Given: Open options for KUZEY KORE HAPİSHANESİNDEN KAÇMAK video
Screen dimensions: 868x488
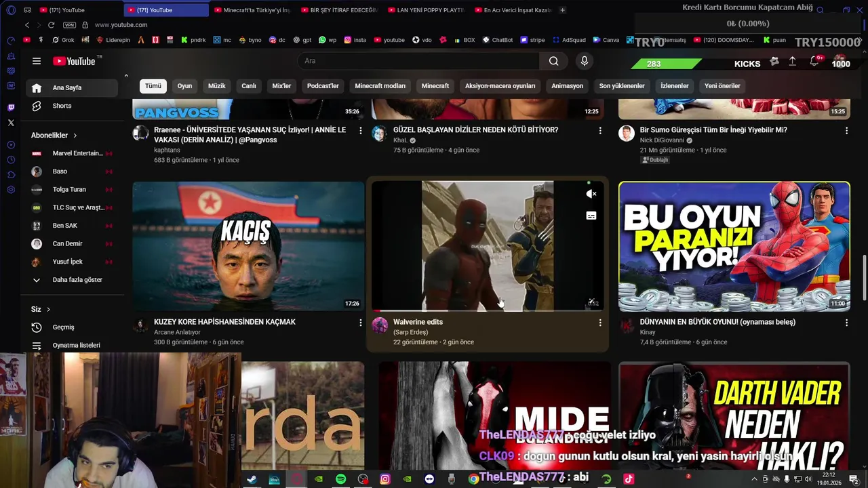Looking at the screenshot, I should (360, 323).
